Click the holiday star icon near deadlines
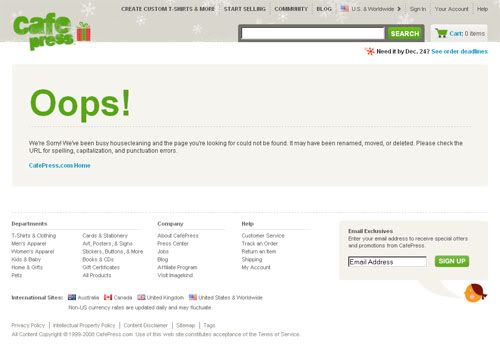 click(x=370, y=51)
